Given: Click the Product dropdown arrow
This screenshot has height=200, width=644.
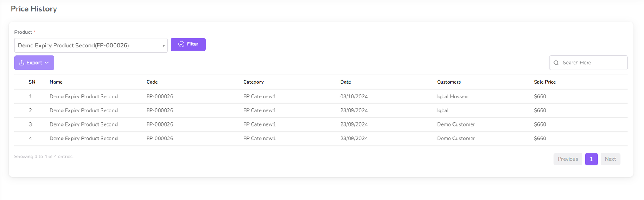Looking at the screenshot, I should (x=163, y=46).
